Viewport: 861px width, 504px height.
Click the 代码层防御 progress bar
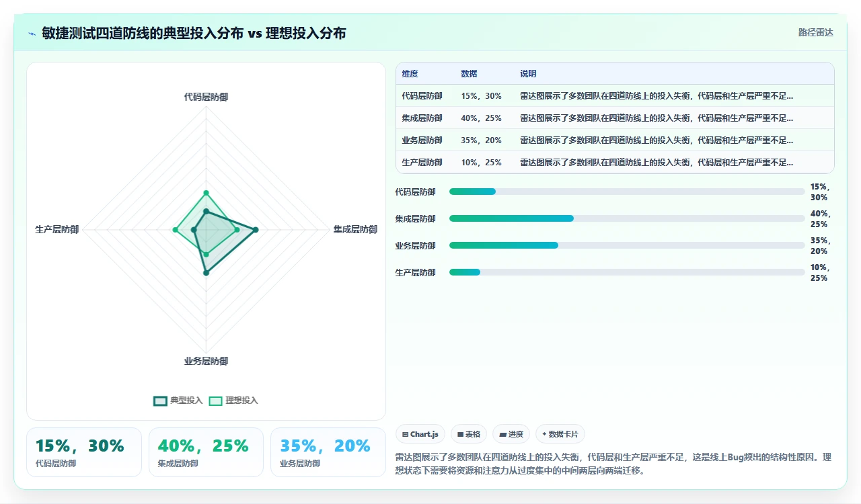pos(627,192)
